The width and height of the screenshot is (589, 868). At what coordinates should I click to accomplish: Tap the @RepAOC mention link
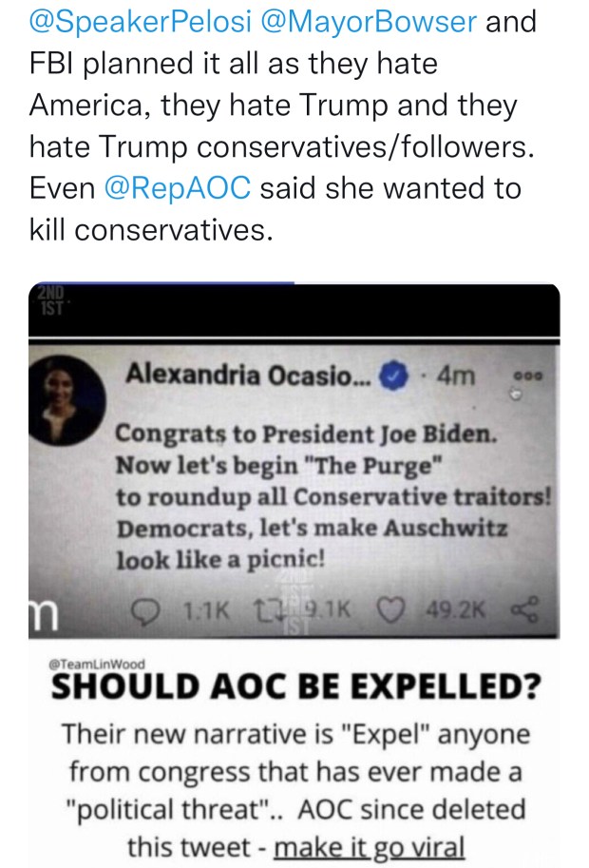coord(178,187)
